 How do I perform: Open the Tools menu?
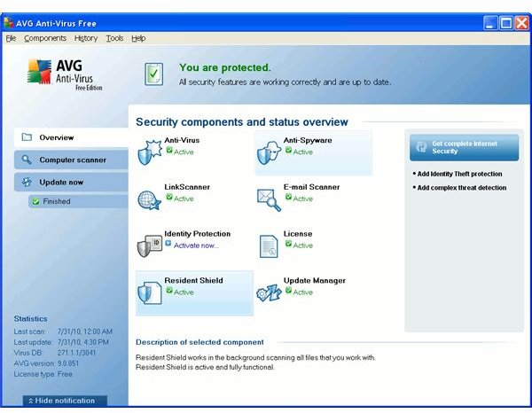point(114,38)
